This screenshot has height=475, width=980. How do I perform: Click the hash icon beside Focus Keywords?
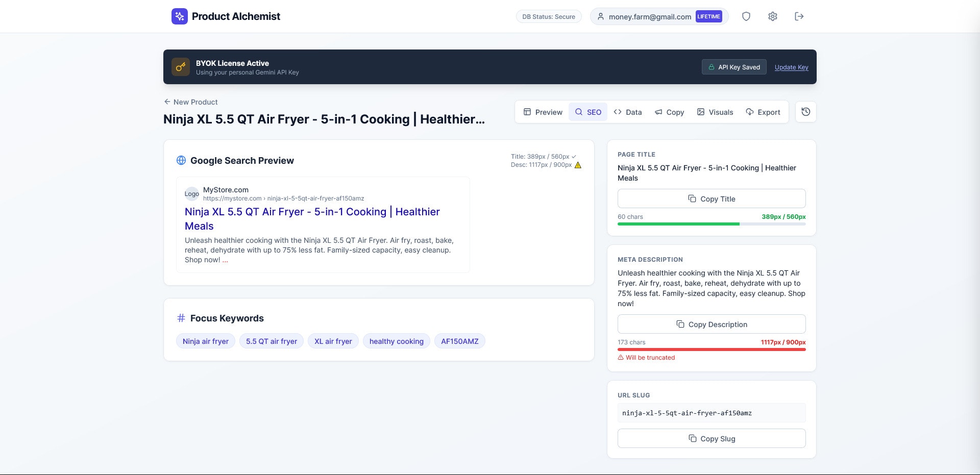pos(181,318)
